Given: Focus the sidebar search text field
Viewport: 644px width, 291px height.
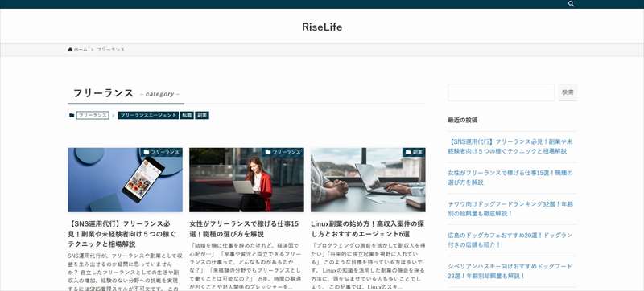Looking at the screenshot, I should (x=501, y=92).
